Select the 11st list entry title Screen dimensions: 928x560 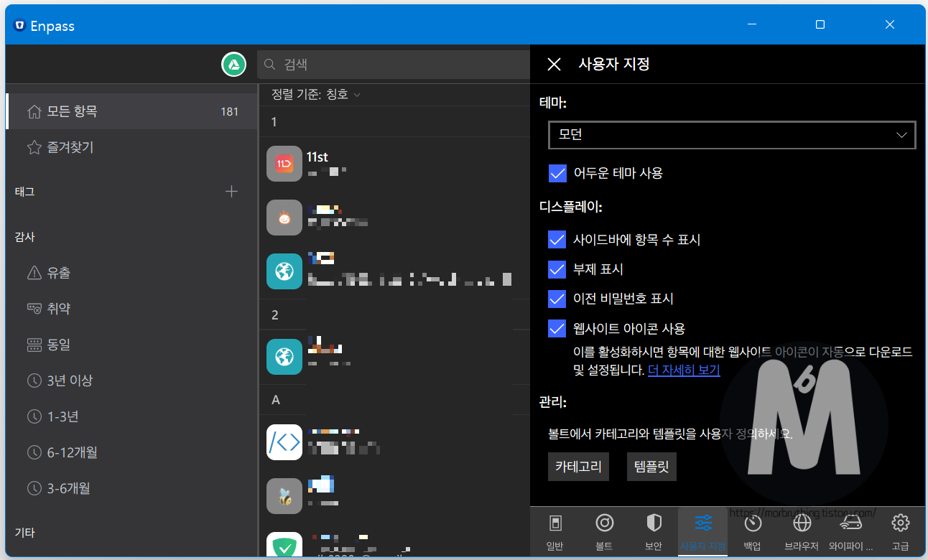pos(317,157)
